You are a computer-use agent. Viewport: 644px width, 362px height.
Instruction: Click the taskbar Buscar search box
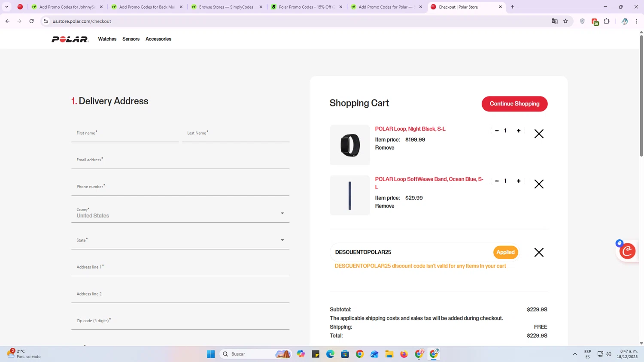256,354
